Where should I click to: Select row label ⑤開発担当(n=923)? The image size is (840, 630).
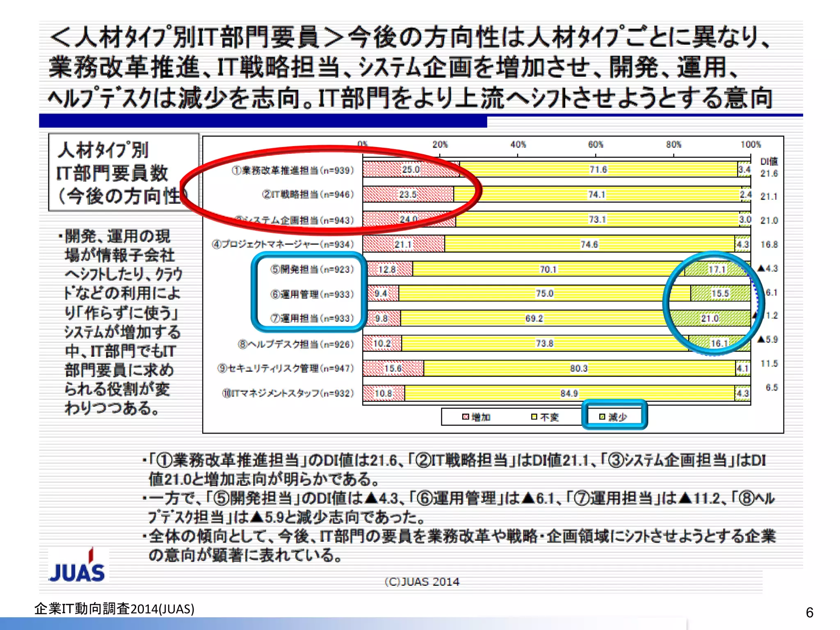point(312,269)
